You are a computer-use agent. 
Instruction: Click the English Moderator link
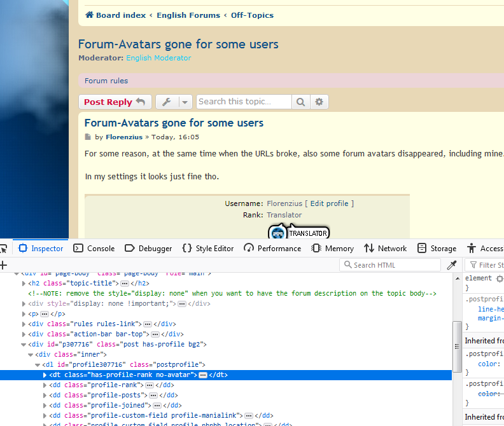(158, 58)
